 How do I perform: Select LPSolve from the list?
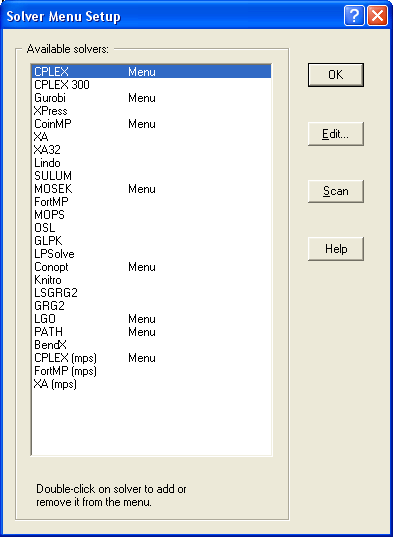[152, 254]
